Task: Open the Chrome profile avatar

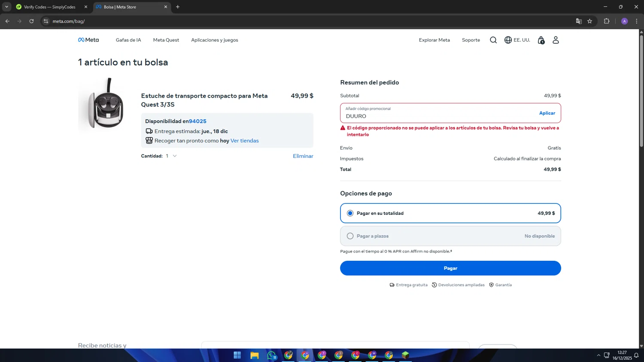Action: pos(625,21)
